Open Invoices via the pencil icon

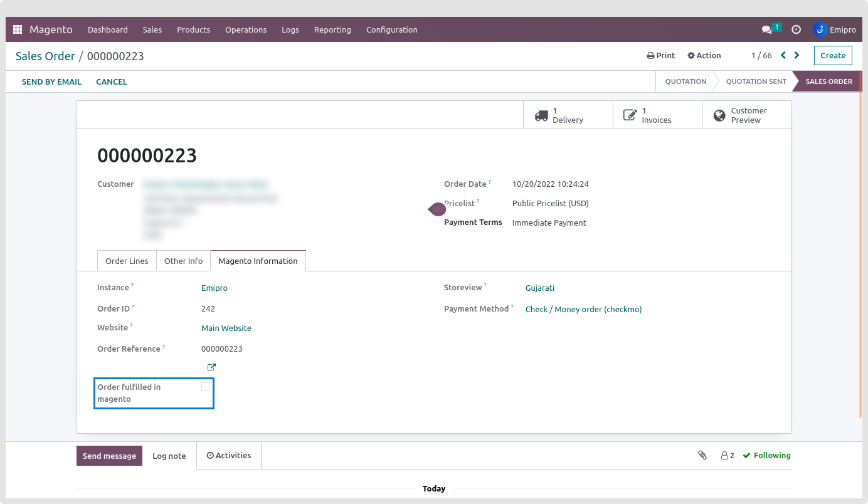tap(630, 115)
